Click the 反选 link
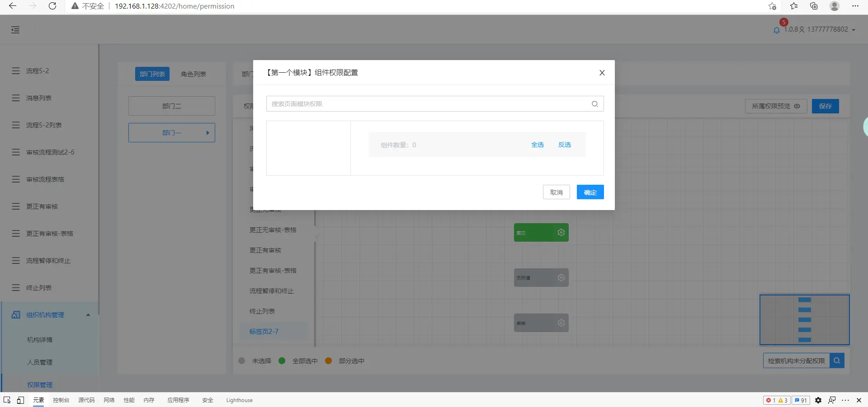This screenshot has width=868, height=407. tap(564, 145)
